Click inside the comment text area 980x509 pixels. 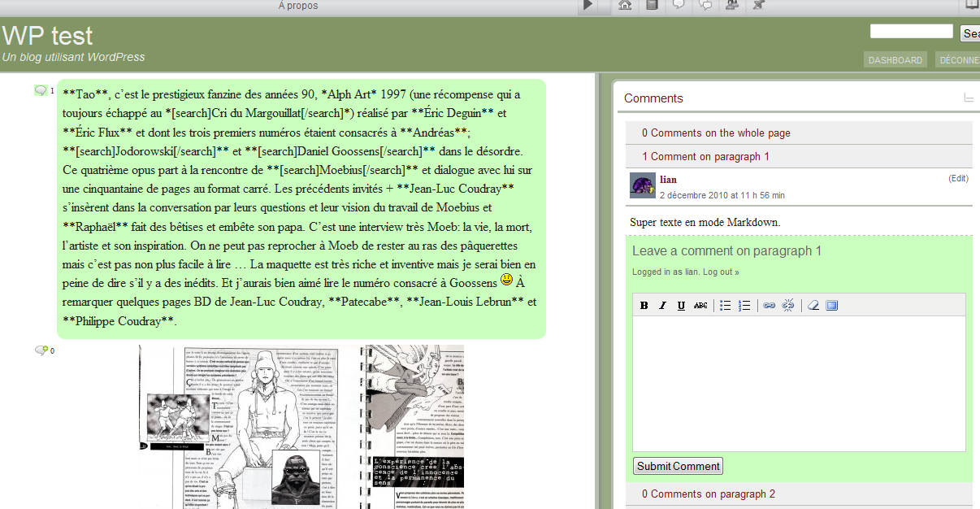(799, 383)
